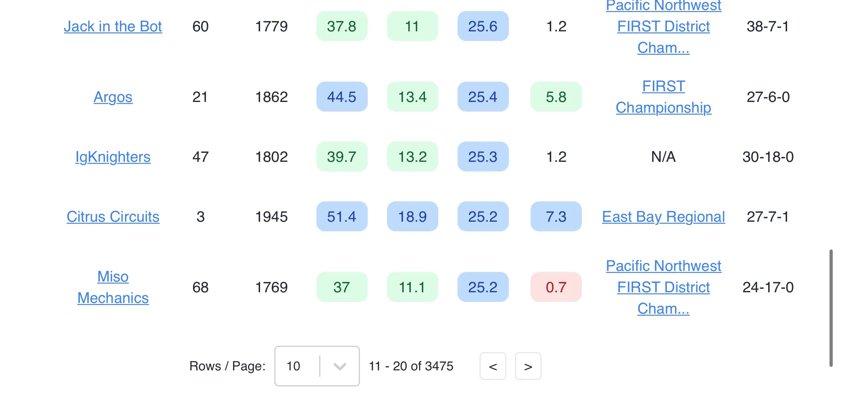The height and width of the screenshot is (401, 868).
Task: Open Jack in the Bot's Pacific Northwest event link
Action: (663, 27)
